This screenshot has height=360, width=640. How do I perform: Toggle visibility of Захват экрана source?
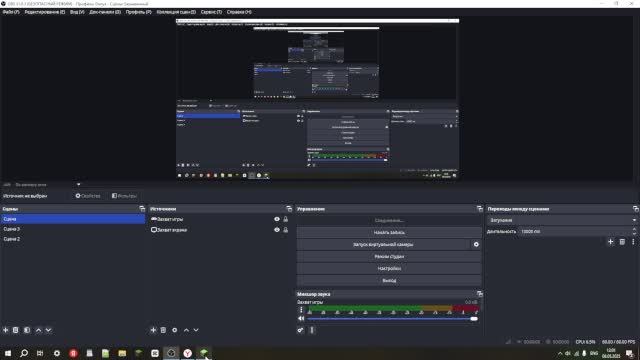[277, 230]
